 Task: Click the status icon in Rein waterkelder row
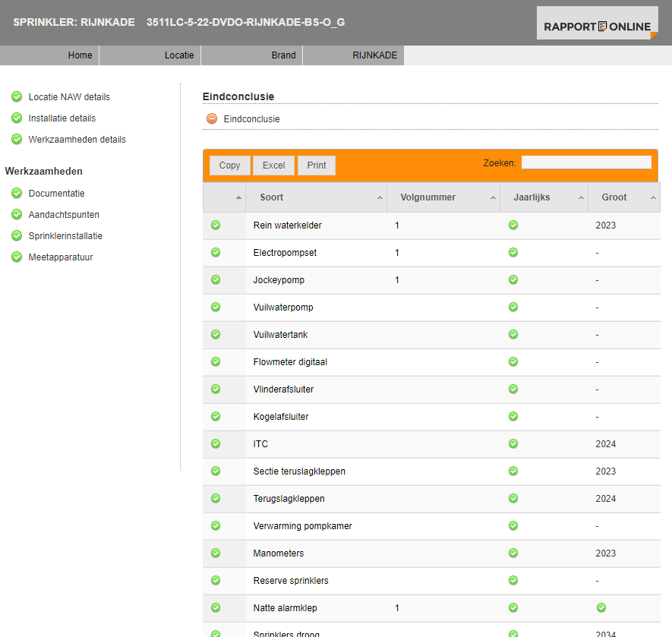pos(216,225)
